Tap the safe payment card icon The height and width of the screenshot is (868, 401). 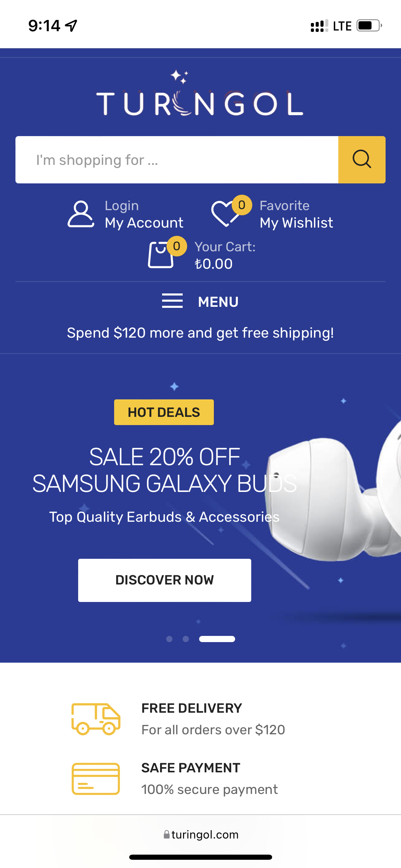click(x=96, y=779)
